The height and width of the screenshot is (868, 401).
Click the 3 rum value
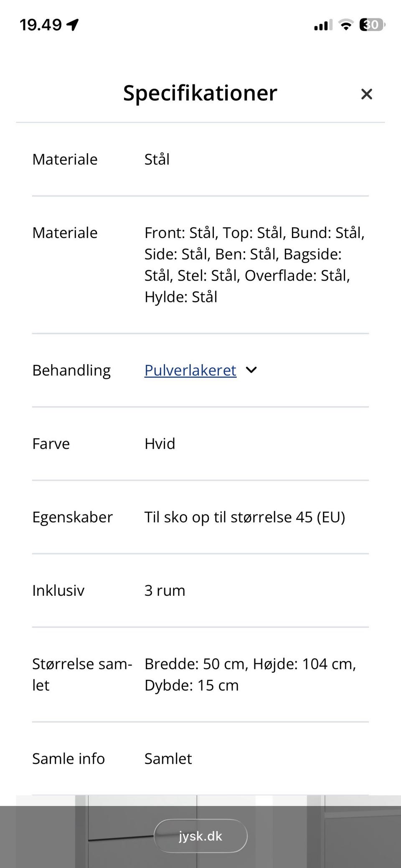click(x=165, y=591)
